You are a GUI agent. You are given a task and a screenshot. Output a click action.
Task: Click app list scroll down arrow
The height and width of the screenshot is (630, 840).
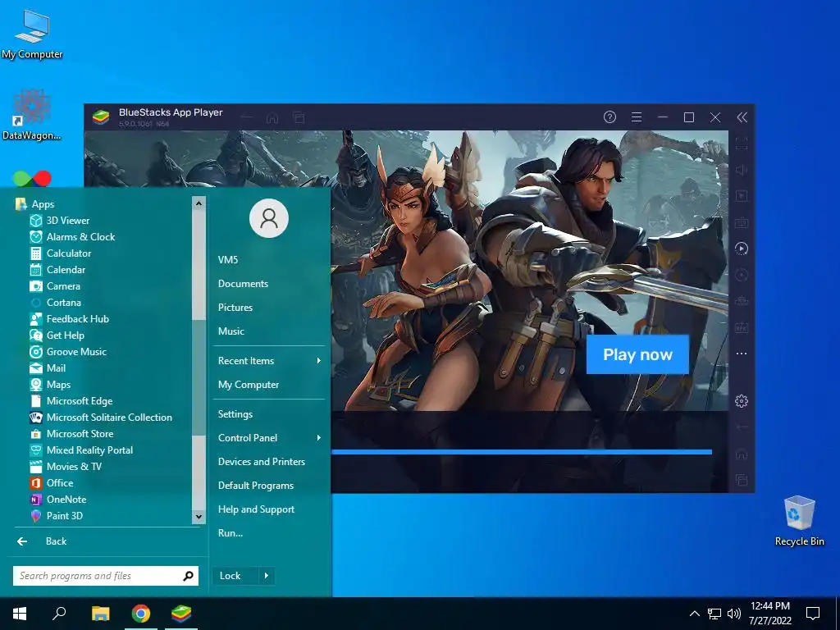[x=199, y=517]
